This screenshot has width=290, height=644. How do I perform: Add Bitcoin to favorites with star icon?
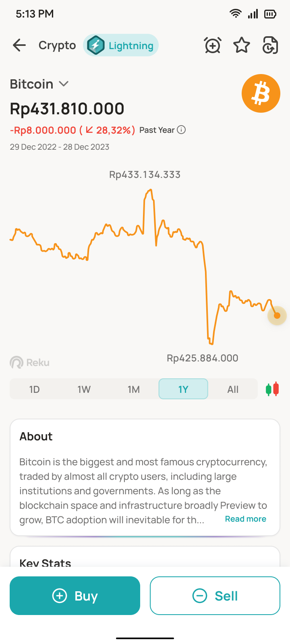pyautogui.click(x=242, y=45)
